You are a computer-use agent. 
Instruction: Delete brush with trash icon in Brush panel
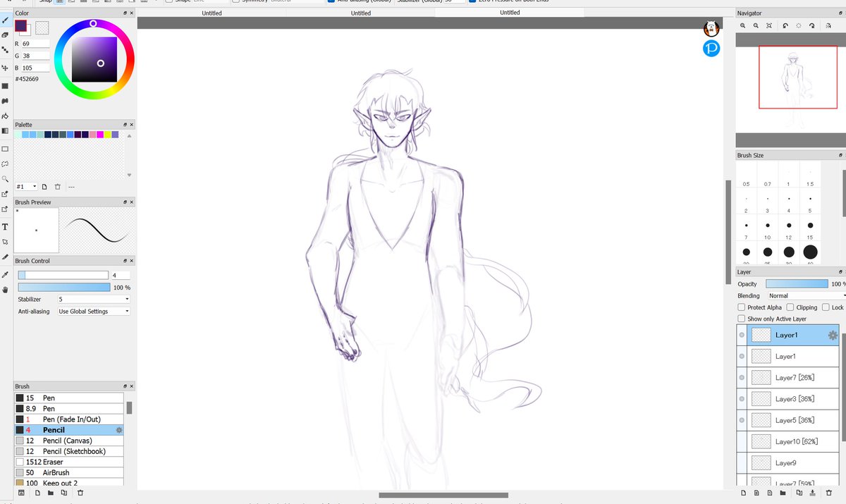pos(80,493)
